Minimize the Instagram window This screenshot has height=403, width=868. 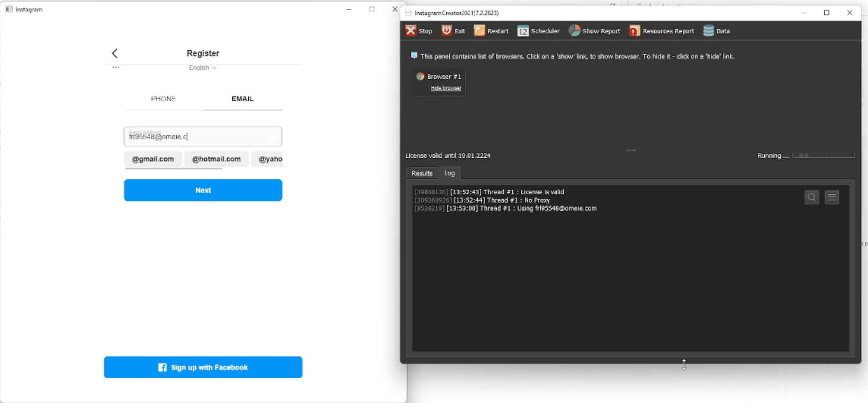point(349,9)
